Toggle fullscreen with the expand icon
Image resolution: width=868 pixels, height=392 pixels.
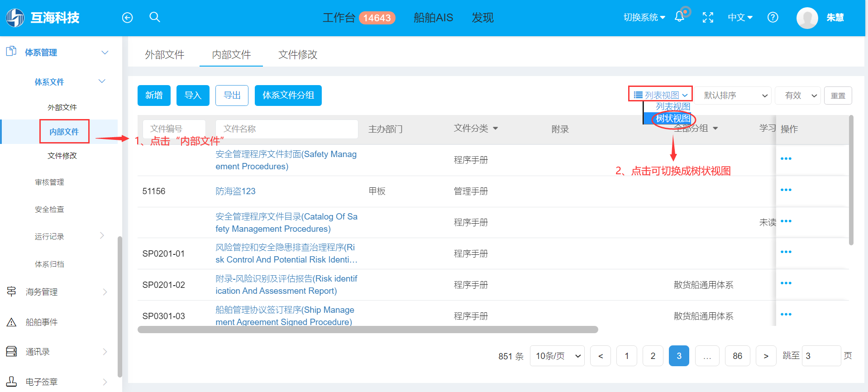pyautogui.click(x=708, y=18)
